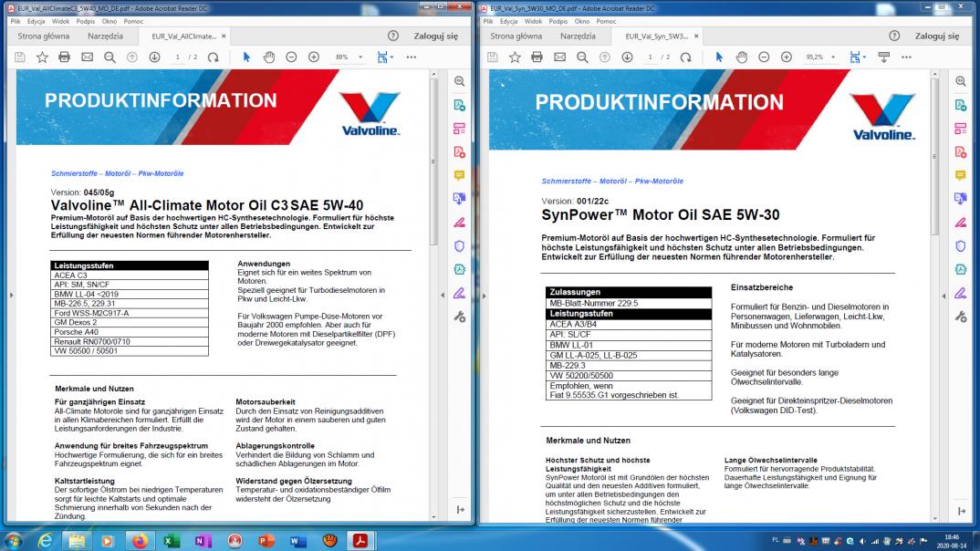
Task: Expand the left navigation pane of the All-Climate window
Action: pos(11,295)
